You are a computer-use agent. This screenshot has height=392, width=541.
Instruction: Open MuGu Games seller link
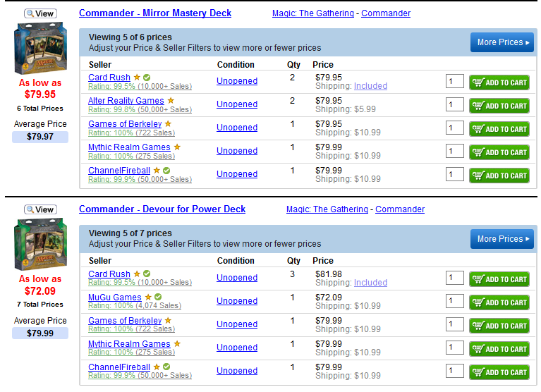114,298
